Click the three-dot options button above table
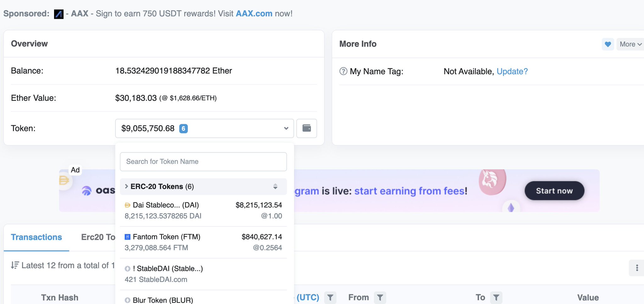This screenshot has width=644, height=304. [637, 268]
